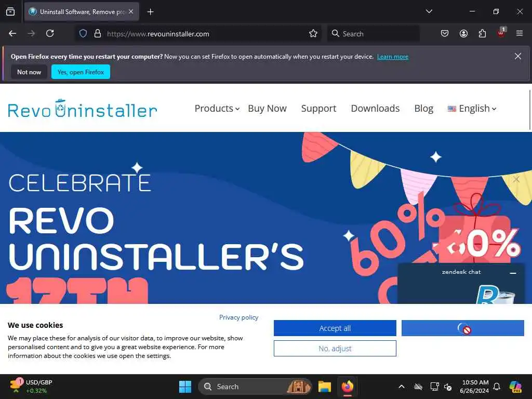Open the tracking protection shield icon
Screen dimensions: 532x399
pyautogui.click(x=83, y=34)
